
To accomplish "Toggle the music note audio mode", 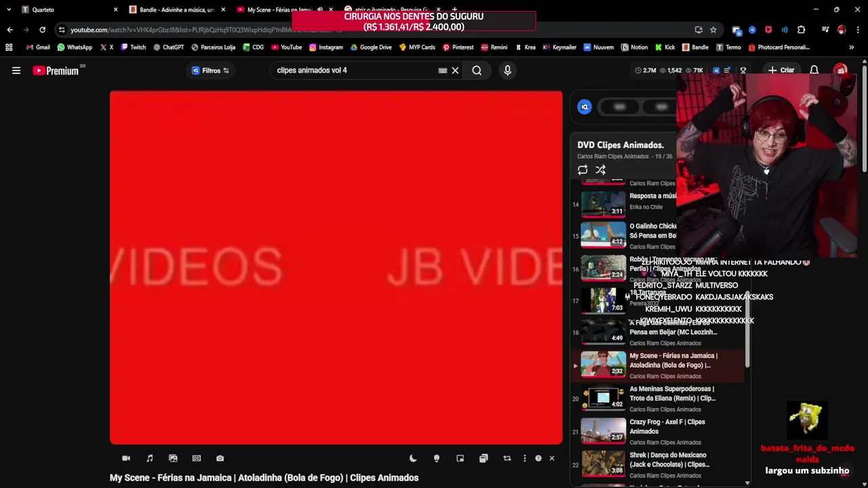I will coord(150,458).
